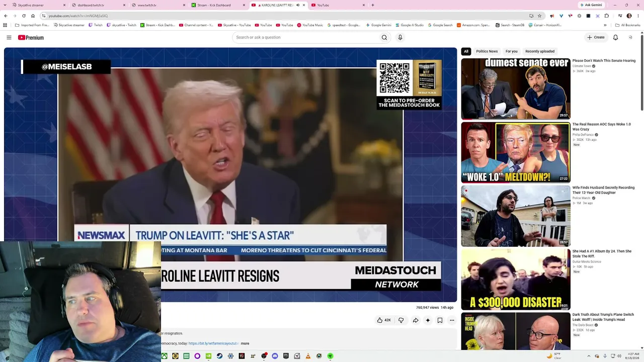The width and height of the screenshot is (644, 362).
Task: Open the browser extensions puzzle icon
Action: (606, 16)
